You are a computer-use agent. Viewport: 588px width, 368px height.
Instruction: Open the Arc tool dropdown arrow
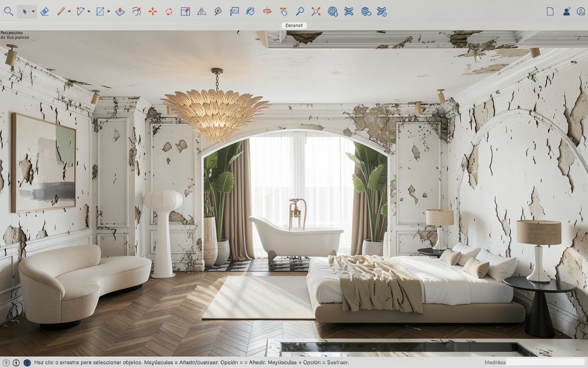pos(89,12)
